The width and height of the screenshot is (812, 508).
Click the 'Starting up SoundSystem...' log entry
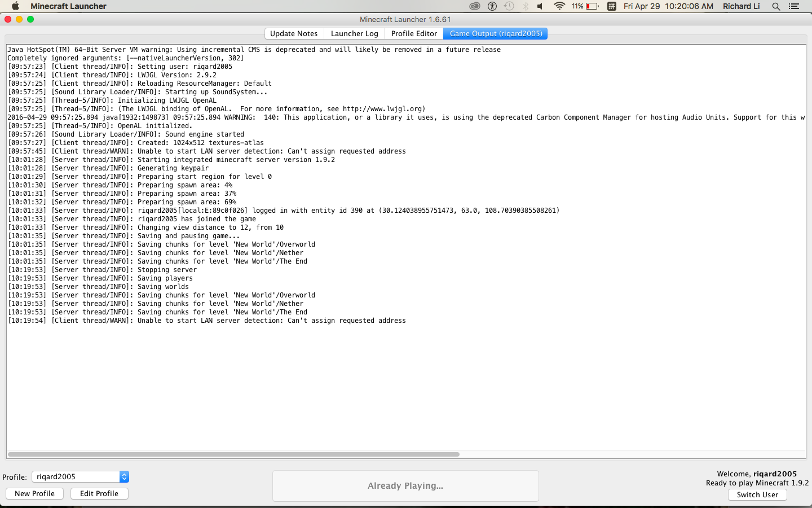coord(138,92)
